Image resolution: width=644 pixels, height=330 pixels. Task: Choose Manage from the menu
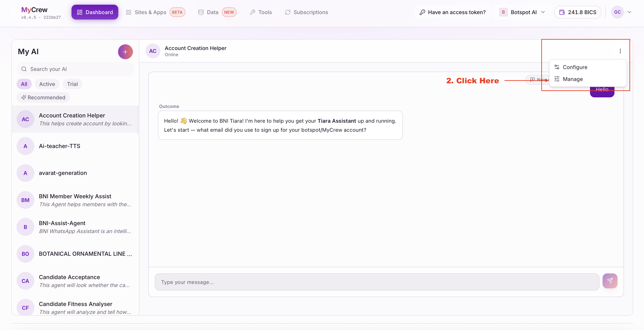pos(588,79)
